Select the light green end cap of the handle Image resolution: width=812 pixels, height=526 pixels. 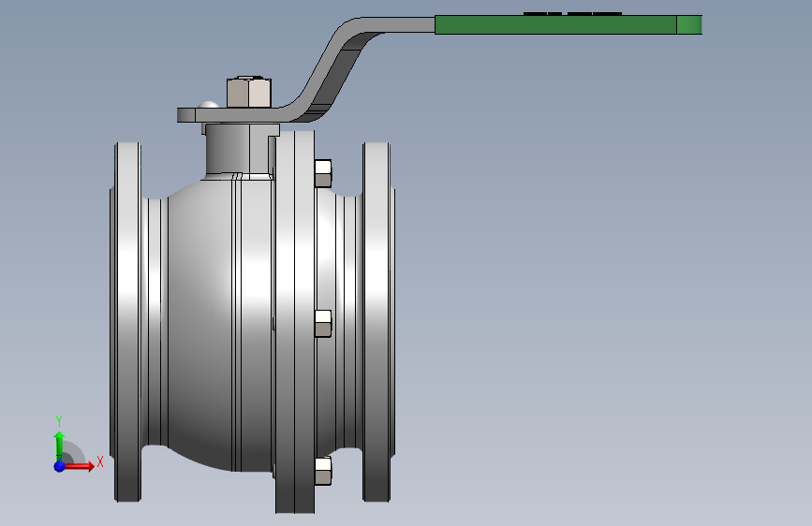[690, 25]
